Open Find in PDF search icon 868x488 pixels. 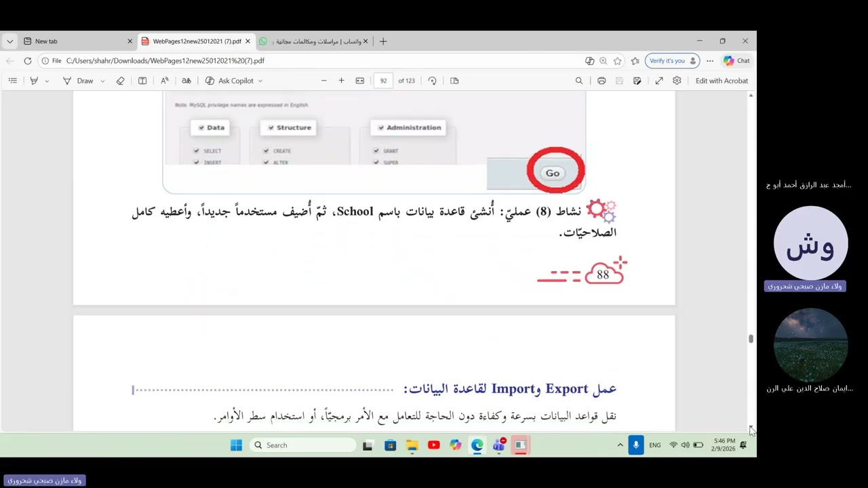pyautogui.click(x=579, y=81)
